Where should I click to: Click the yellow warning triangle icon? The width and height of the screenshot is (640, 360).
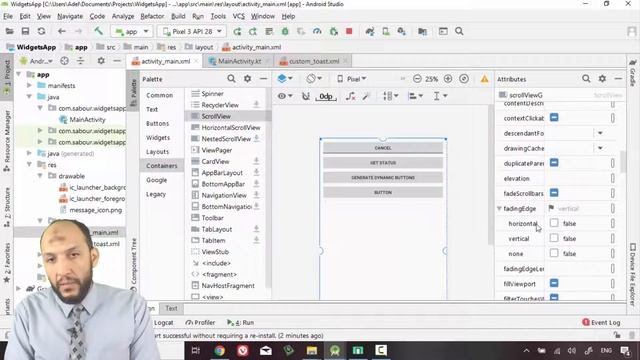[x=484, y=79]
